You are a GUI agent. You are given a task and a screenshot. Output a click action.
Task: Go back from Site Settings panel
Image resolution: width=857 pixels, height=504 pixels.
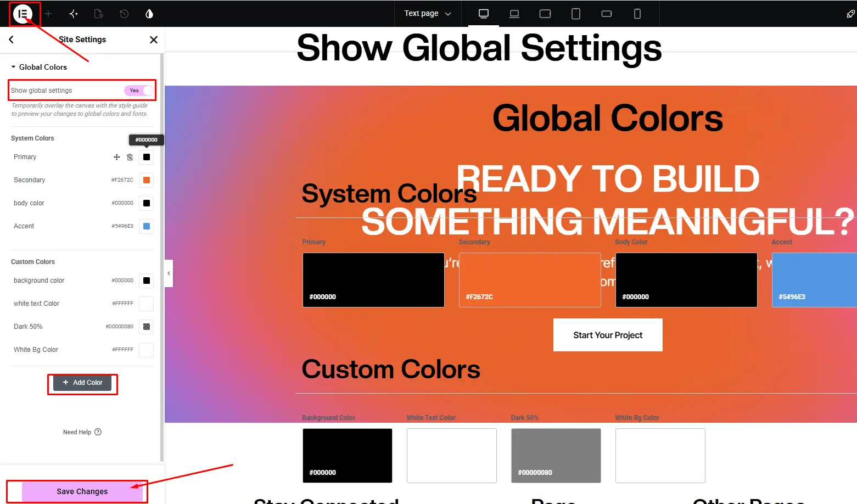pos(11,40)
